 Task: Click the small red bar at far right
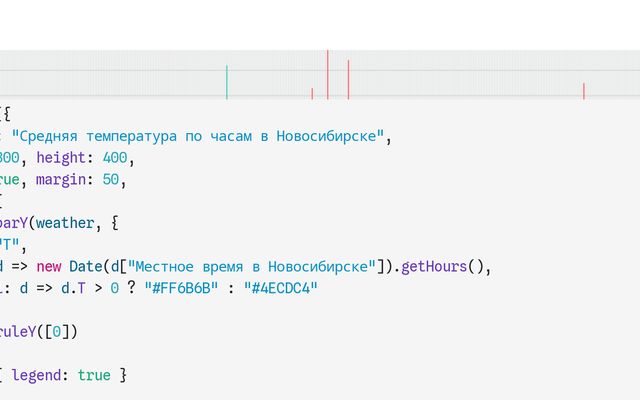pyautogui.click(x=584, y=91)
